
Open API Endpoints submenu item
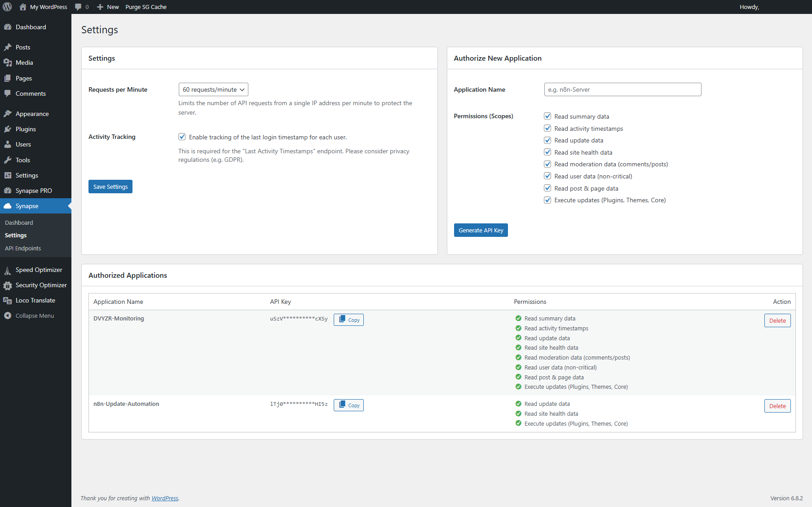pos(23,248)
